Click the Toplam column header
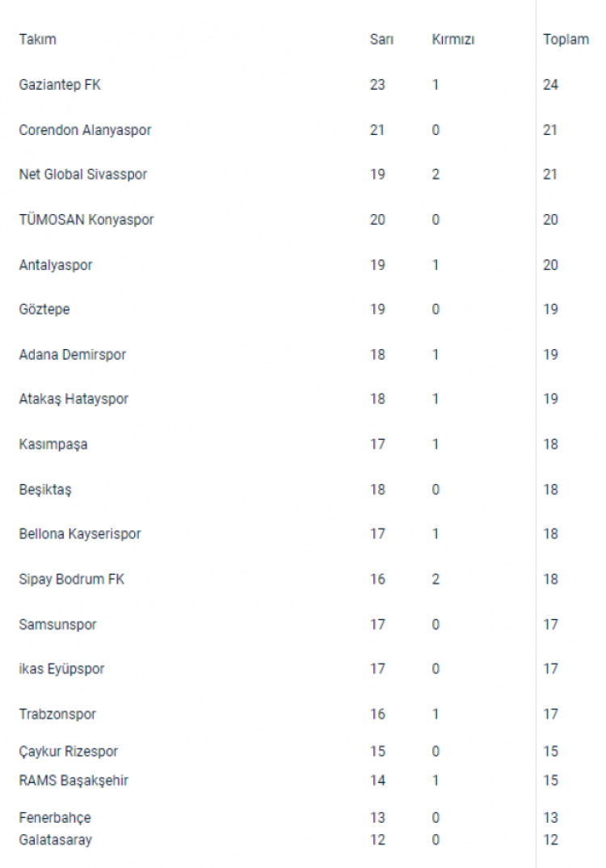 click(x=566, y=40)
